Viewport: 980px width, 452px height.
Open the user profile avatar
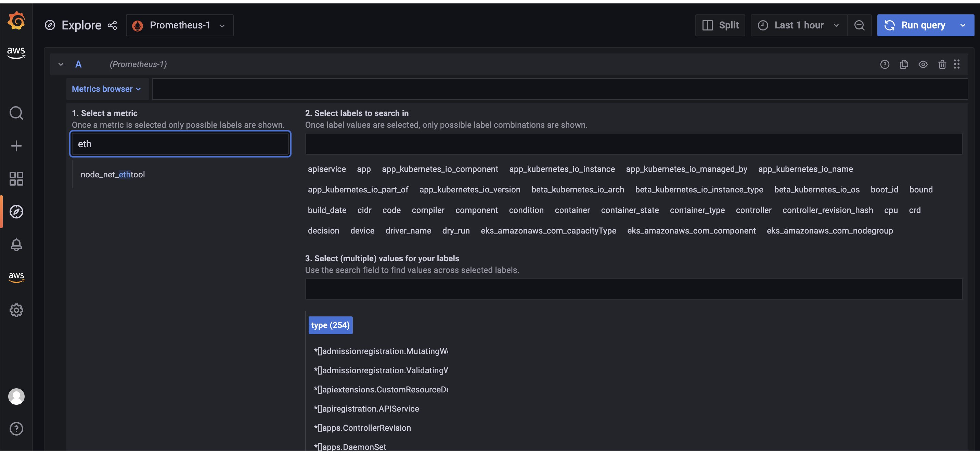coord(16,396)
